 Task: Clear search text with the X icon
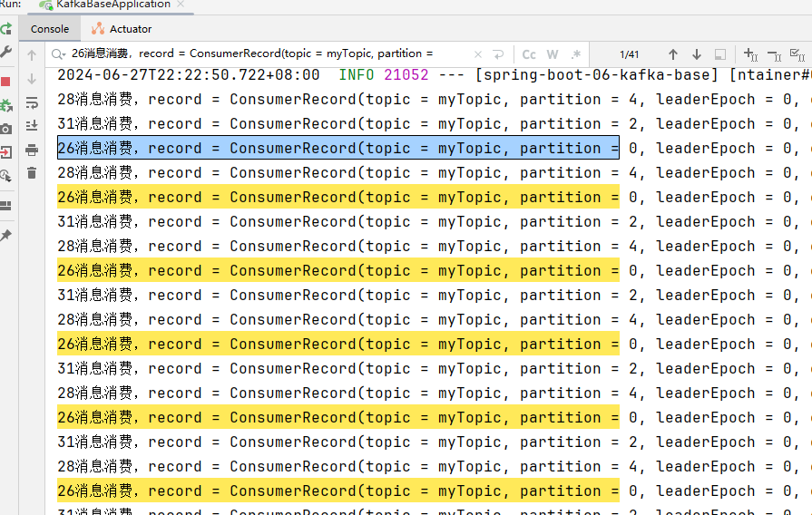point(478,54)
